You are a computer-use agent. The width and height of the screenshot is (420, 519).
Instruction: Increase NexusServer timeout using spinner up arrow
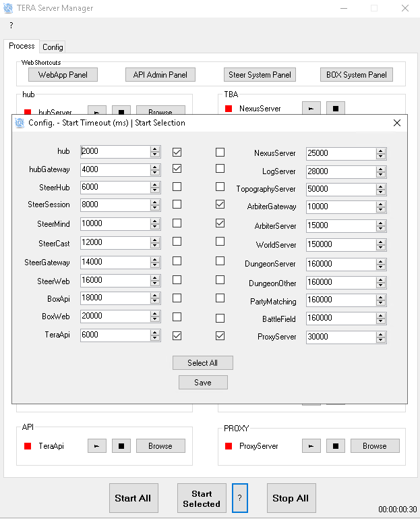(381, 151)
